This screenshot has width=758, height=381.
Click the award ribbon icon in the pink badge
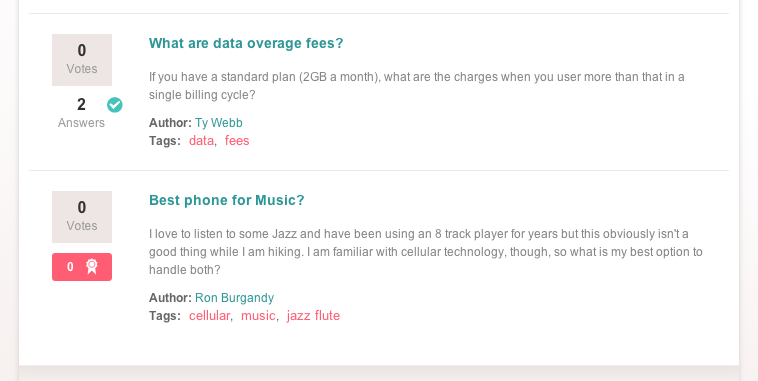91,266
